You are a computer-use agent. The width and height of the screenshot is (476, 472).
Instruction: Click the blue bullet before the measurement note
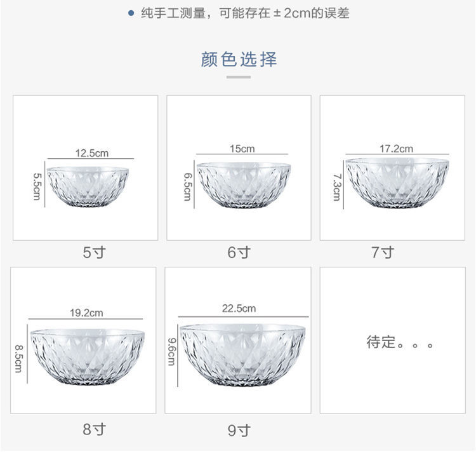click(x=131, y=13)
